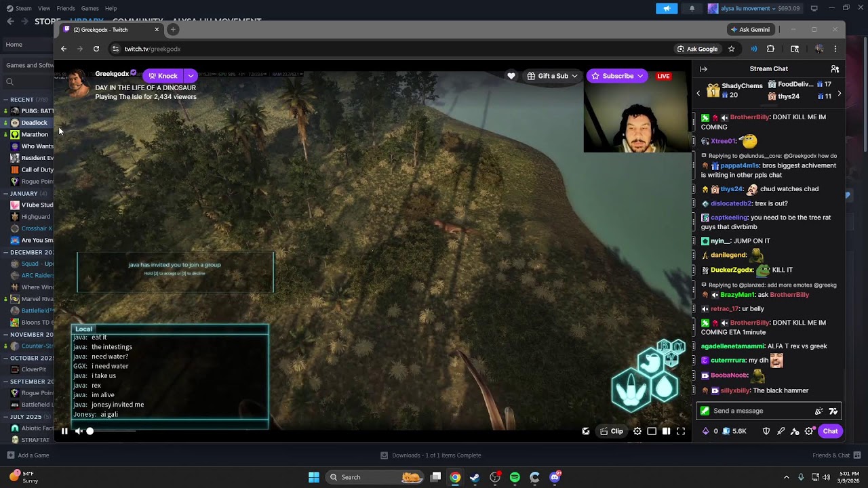The width and height of the screenshot is (868, 488).
Task: Open the Chrome profile avatar
Action: [x=819, y=49]
